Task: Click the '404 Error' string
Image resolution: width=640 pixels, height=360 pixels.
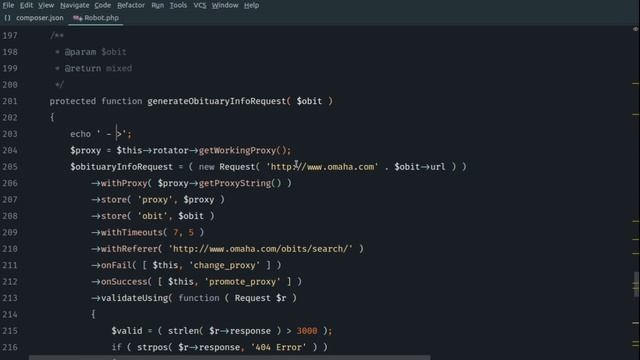Action: pyautogui.click(x=278, y=347)
